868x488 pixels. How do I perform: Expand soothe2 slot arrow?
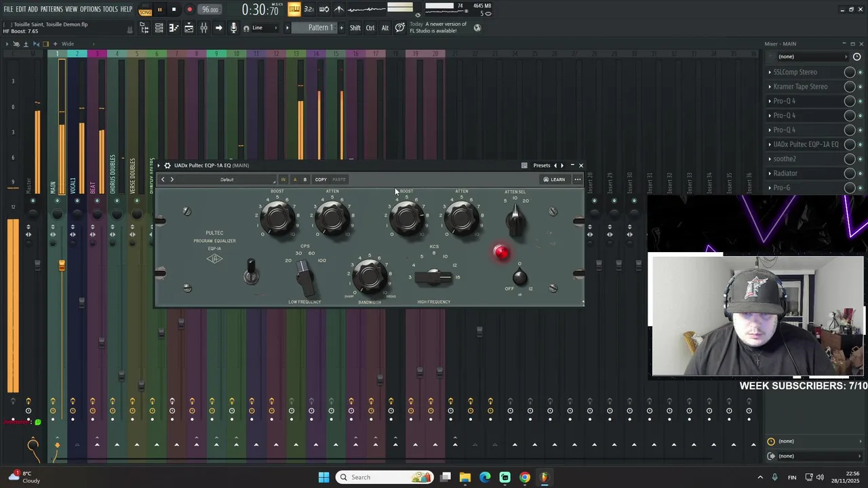770,159
